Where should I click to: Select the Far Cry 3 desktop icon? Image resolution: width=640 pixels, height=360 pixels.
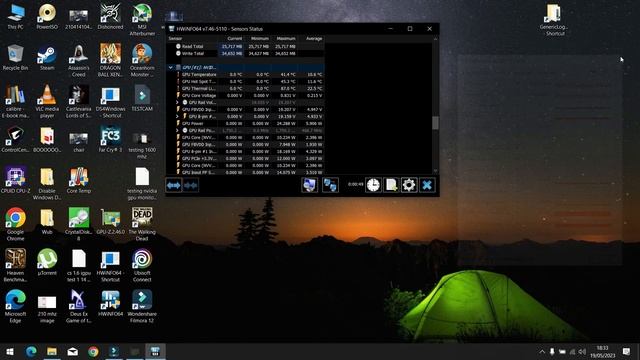click(x=111, y=140)
